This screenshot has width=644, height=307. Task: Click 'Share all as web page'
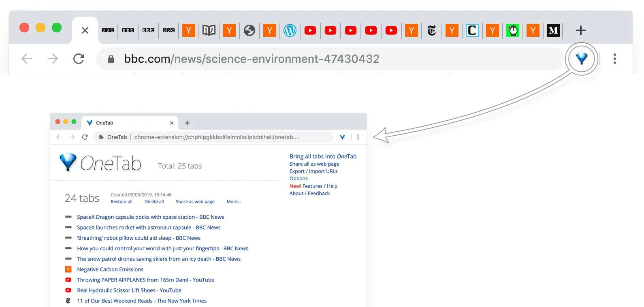pyautogui.click(x=314, y=164)
